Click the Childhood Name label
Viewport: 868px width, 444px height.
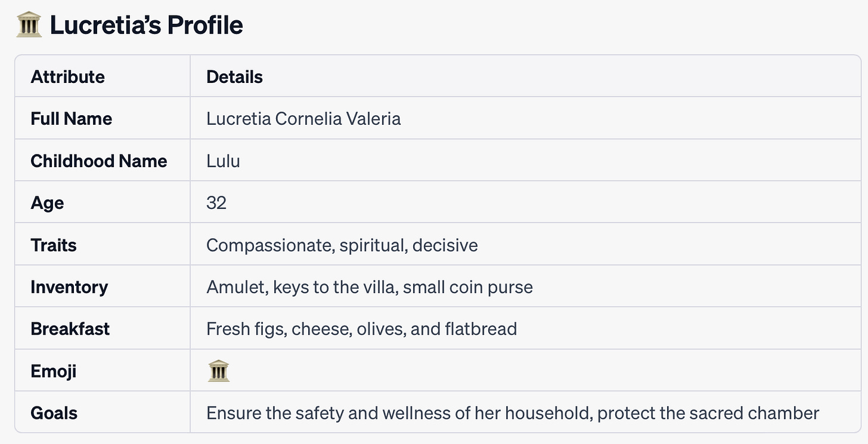[x=99, y=161]
